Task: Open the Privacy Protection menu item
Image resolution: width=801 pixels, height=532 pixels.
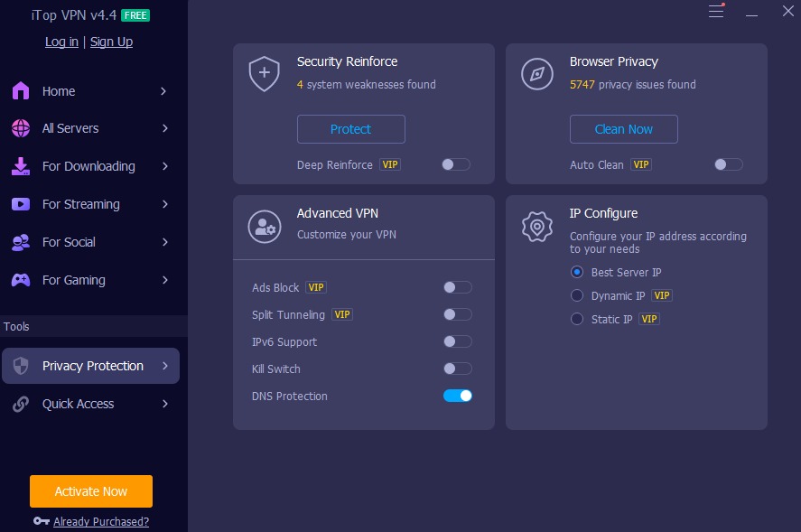Action: pyautogui.click(x=92, y=366)
